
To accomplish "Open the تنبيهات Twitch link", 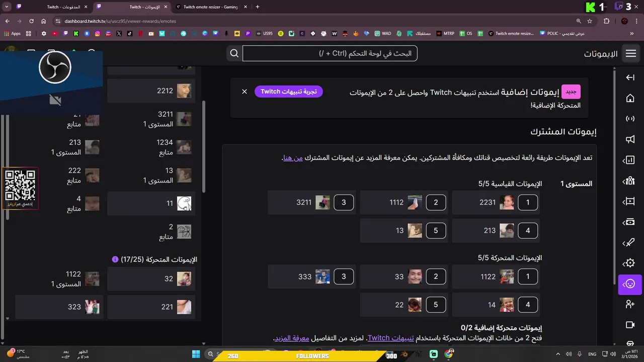I will point(390,338).
